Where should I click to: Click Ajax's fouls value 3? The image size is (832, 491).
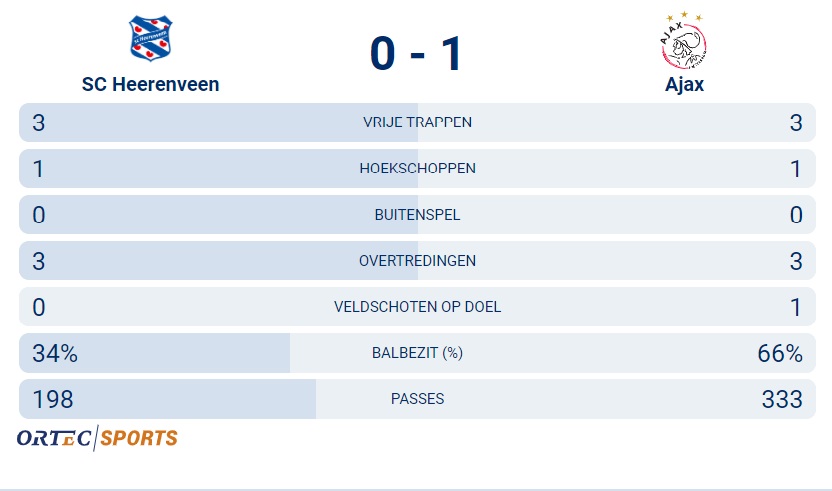click(796, 261)
